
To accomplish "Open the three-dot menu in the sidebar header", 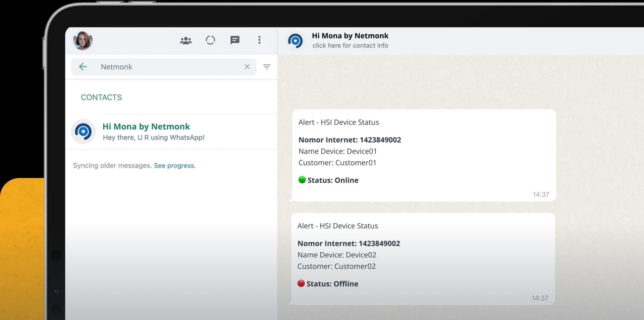I will click(259, 40).
